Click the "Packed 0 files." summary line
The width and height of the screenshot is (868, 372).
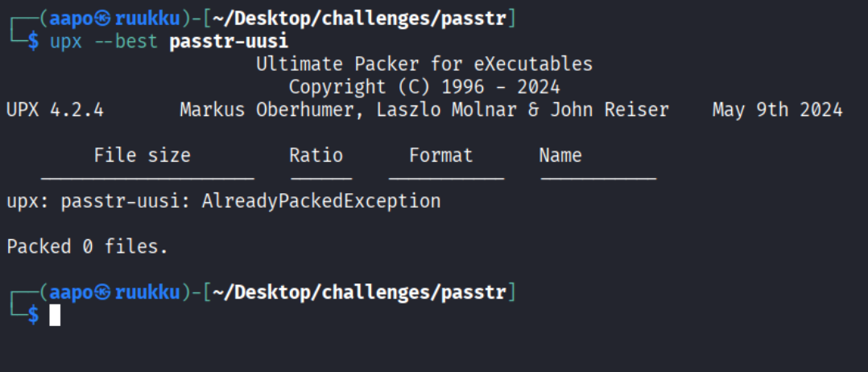pyautogui.click(x=87, y=246)
